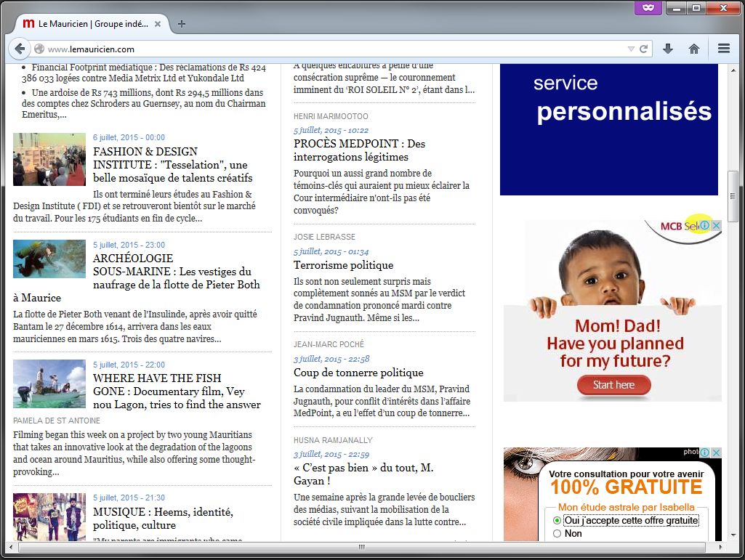Image resolution: width=745 pixels, height=560 pixels.
Task: Open AdChoices info on astrology ad
Action: pyautogui.click(x=705, y=453)
